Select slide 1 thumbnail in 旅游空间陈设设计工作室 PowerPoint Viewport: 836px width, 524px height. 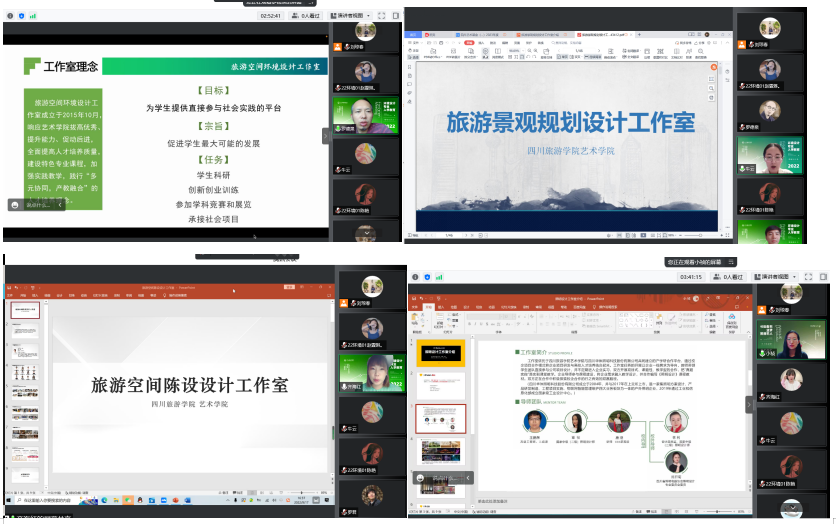pyautogui.click(x=25, y=310)
